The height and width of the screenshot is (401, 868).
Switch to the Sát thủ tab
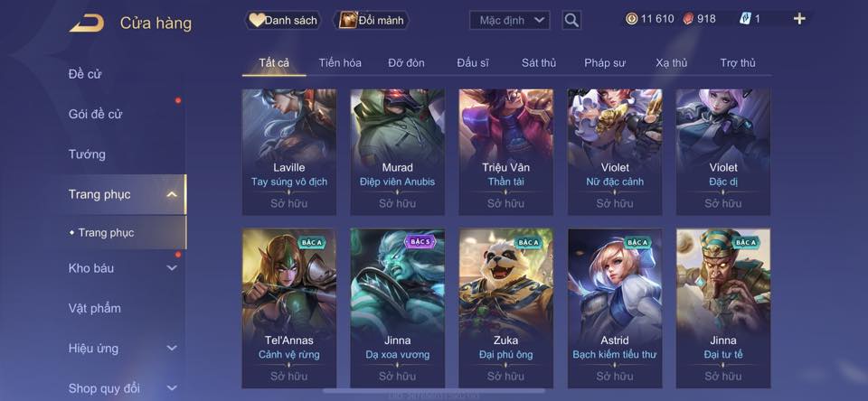(x=539, y=63)
